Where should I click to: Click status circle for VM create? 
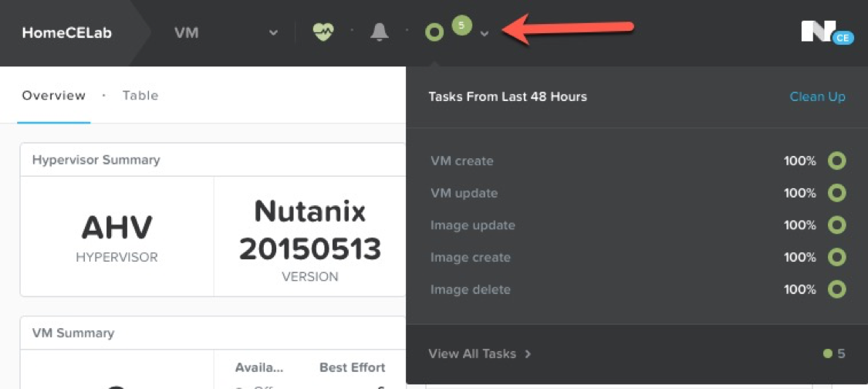[x=837, y=161]
